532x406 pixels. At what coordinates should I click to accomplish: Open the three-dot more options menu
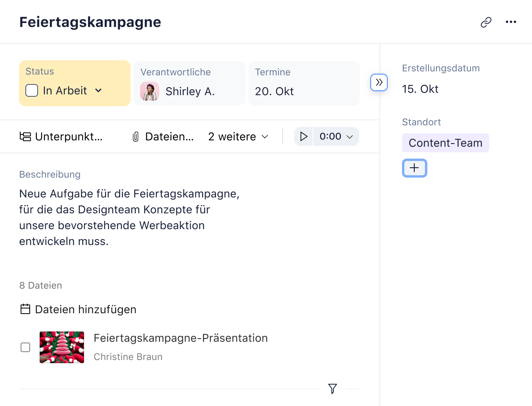pos(511,22)
